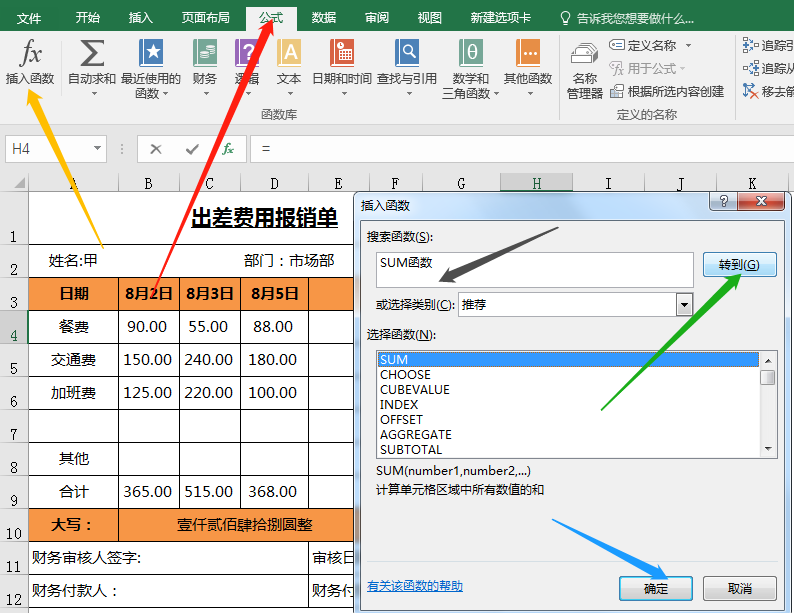This screenshot has height=613, width=794.
Task: Select SUM in the function list
Action: coord(568,359)
